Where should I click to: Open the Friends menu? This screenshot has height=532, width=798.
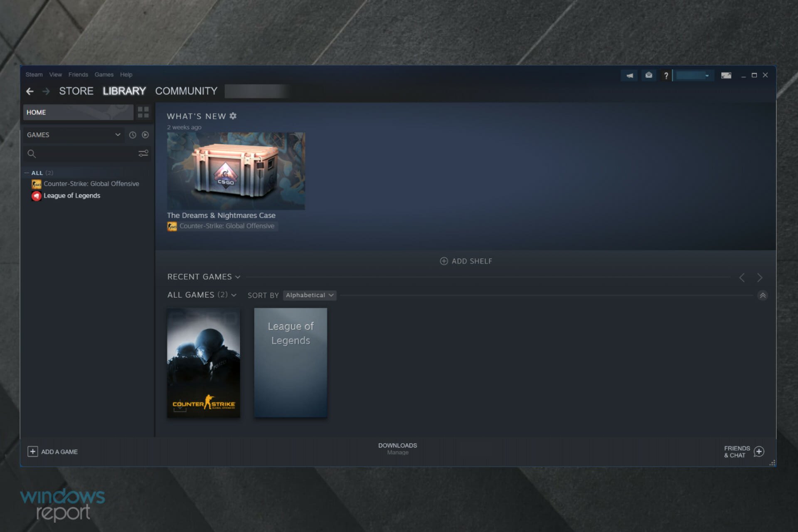tap(78, 74)
